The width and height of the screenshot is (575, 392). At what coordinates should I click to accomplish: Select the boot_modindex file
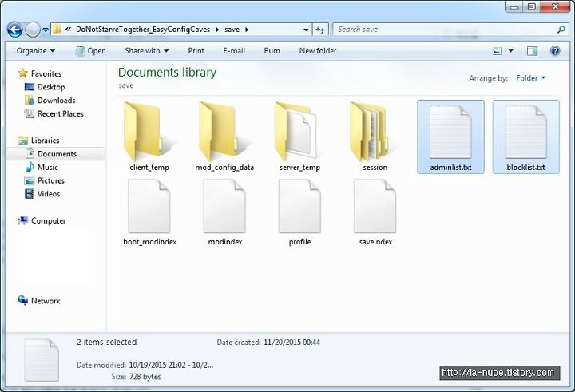(149, 212)
